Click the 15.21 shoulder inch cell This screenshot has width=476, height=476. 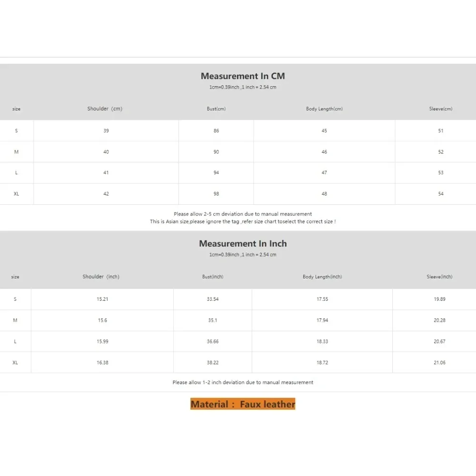(x=102, y=299)
